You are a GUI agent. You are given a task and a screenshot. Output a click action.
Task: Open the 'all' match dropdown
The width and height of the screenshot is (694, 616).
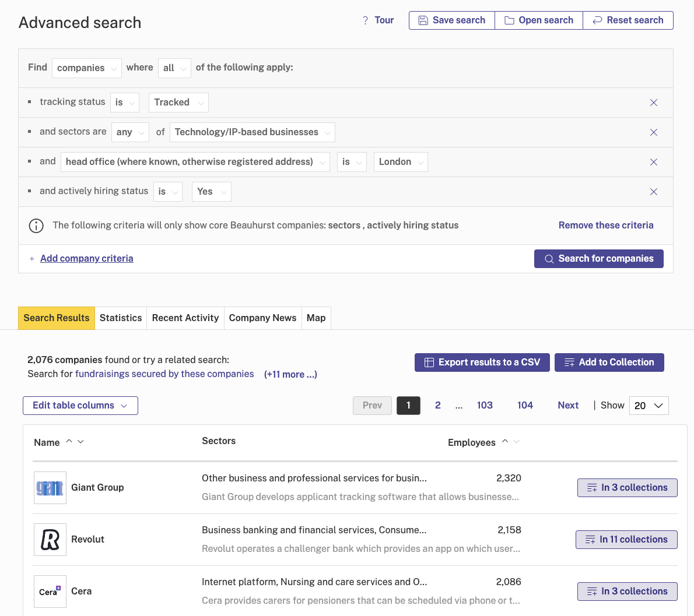click(174, 68)
